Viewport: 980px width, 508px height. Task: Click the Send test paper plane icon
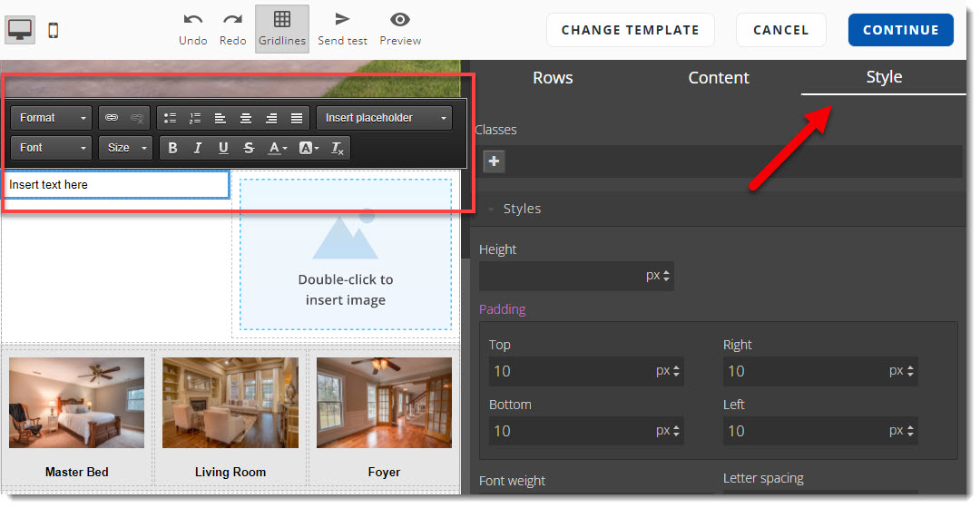click(342, 20)
